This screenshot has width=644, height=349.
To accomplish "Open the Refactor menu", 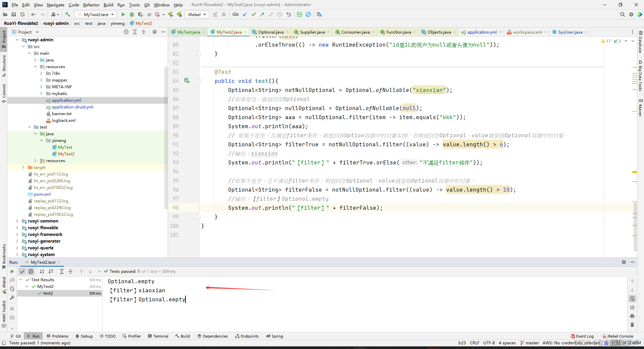I will (x=91, y=5).
